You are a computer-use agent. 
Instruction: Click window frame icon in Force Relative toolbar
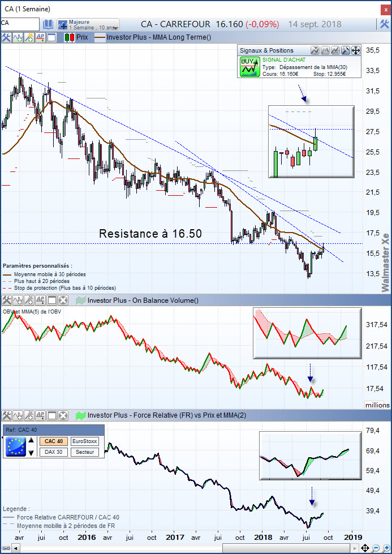(52, 415)
